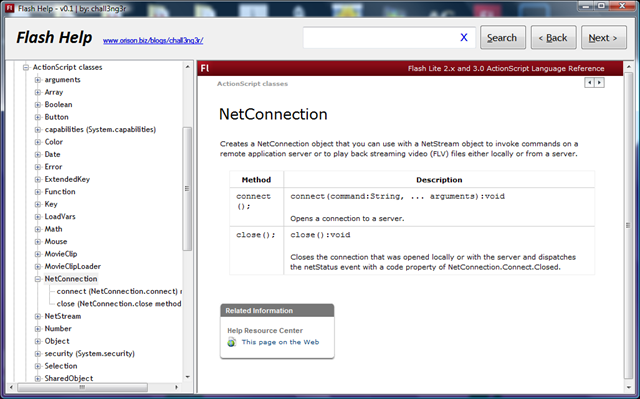This screenshot has height=399, width=640.
Task: Select the Selection tree item
Action: coord(60,366)
